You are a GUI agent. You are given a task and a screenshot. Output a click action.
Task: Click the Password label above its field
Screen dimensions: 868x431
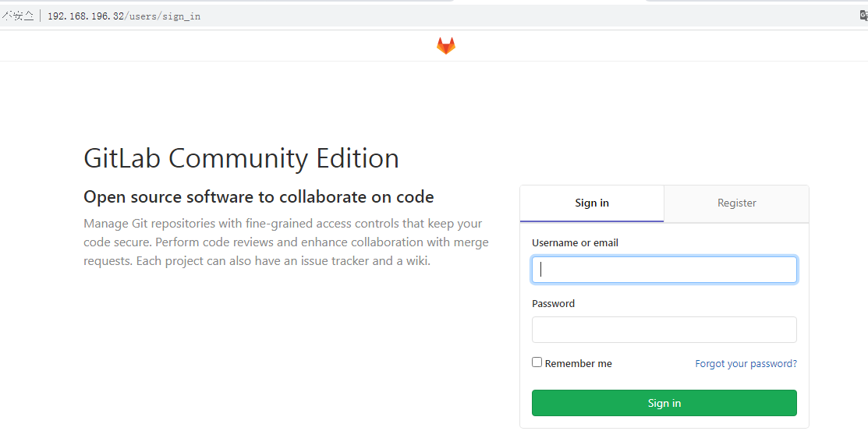point(553,304)
